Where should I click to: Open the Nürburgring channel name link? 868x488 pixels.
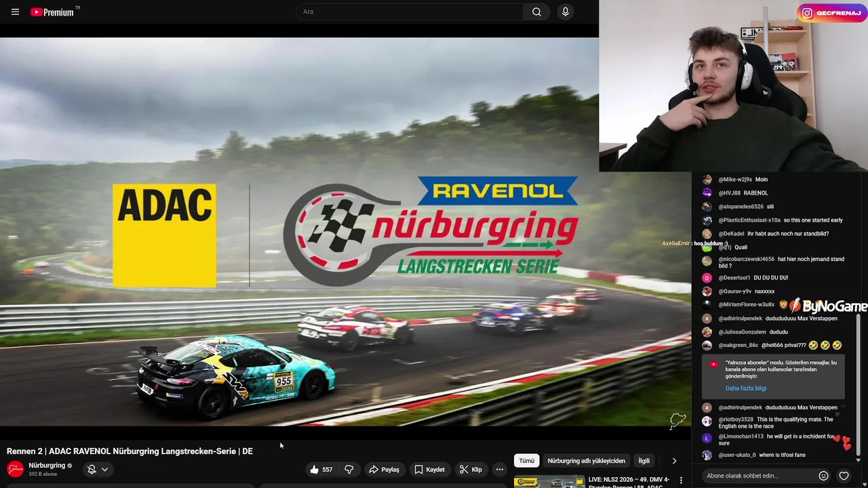click(47, 466)
